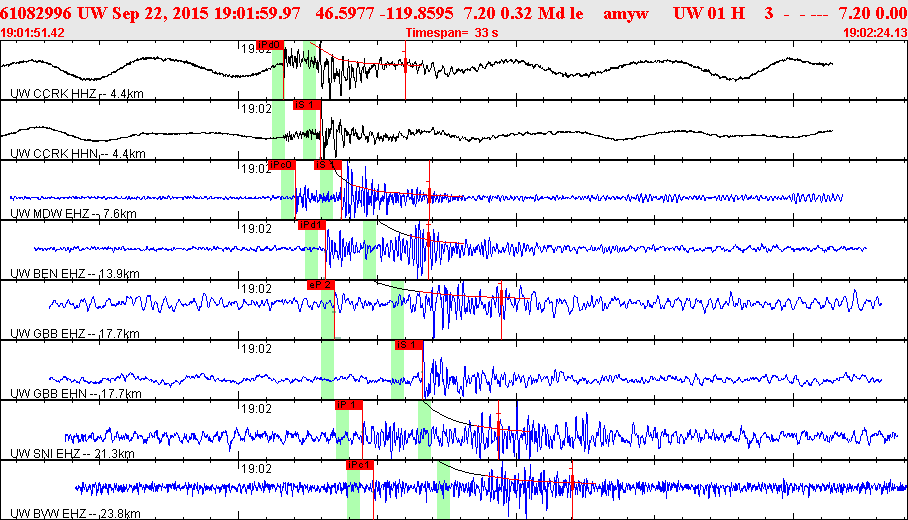Click the 'UW CCRK HHZ -- 4.4km' station label
This screenshot has width=908, height=520.
coord(77,94)
